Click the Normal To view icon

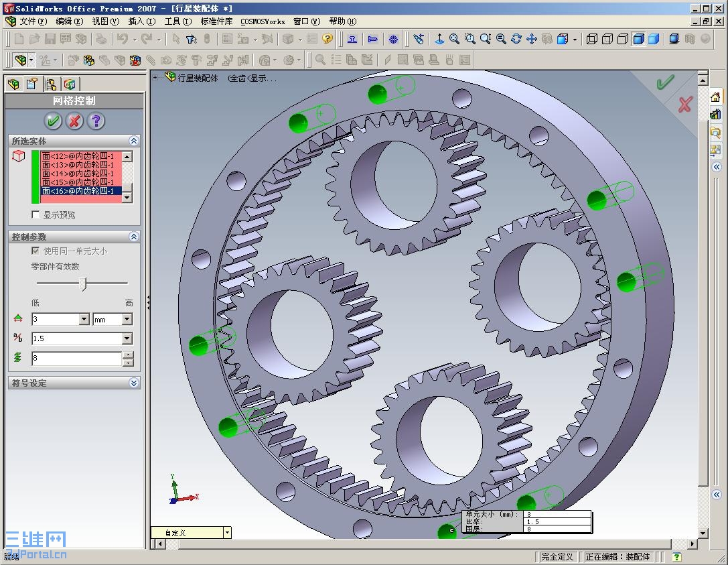pyautogui.click(x=439, y=39)
